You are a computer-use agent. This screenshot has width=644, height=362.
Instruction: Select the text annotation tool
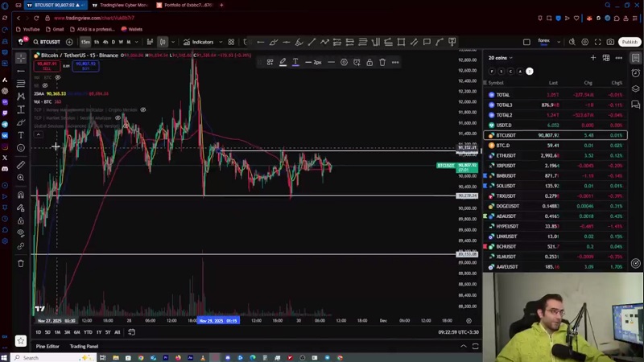click(x=21, y=135)
